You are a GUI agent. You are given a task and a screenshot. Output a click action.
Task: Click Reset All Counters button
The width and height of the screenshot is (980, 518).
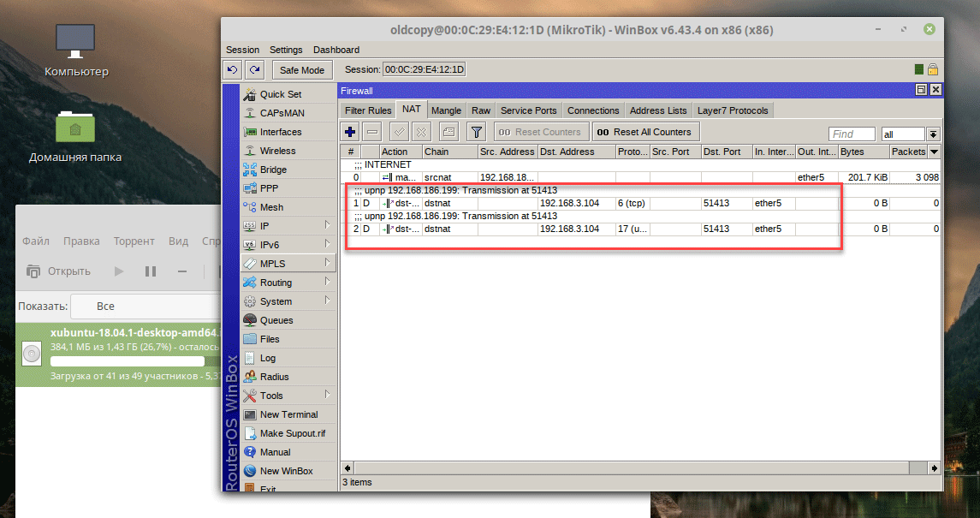tap(645, 132)
